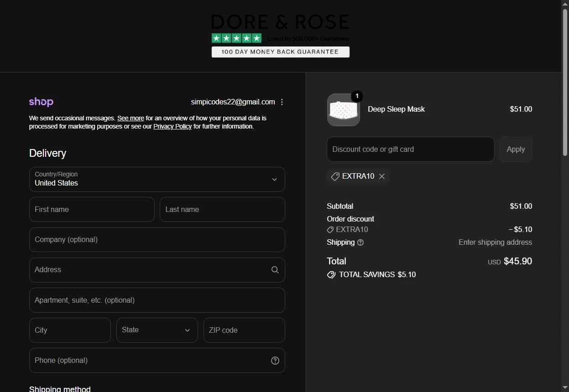Image resolution: width=569 pixels, height=392 pixels.
Task: Click the ZIP code field
Action: click(x=244, y=330)
